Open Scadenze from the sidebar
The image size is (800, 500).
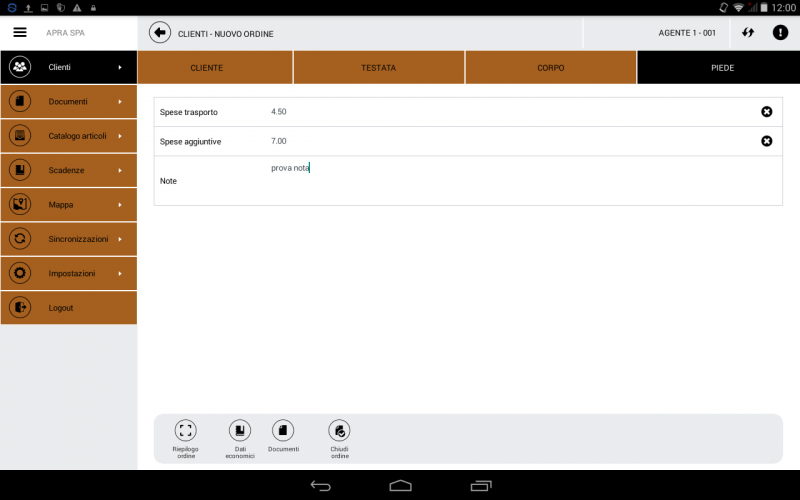click(x=66, y=170)
